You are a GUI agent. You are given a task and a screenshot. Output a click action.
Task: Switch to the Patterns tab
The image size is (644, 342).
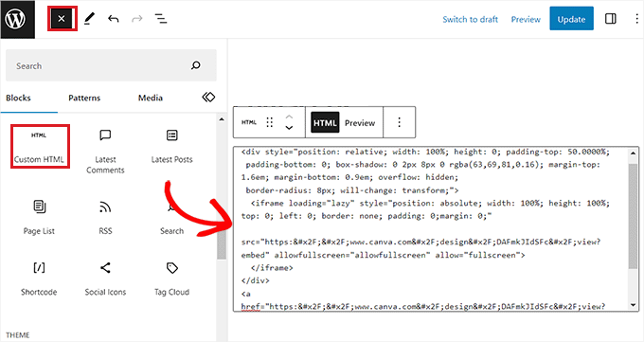pos(84,98)
